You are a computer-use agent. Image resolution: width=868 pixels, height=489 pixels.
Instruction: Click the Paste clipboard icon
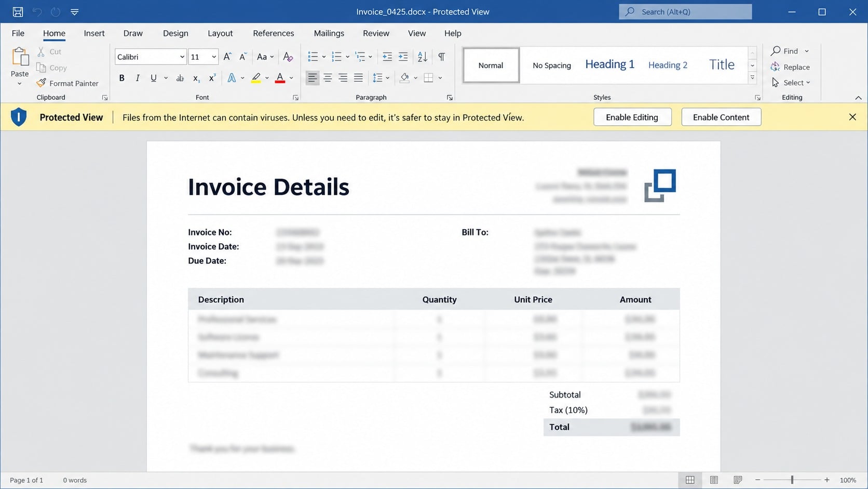click(x=20, y=56)
